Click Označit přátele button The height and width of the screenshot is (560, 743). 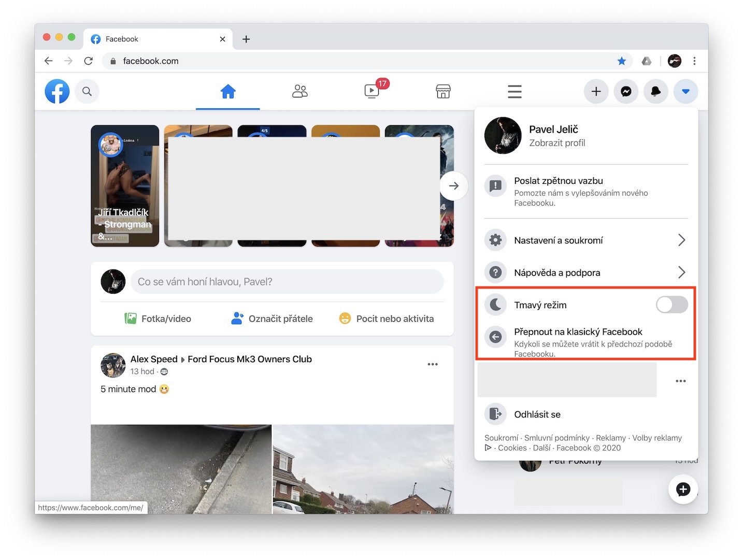coord(272,319)
